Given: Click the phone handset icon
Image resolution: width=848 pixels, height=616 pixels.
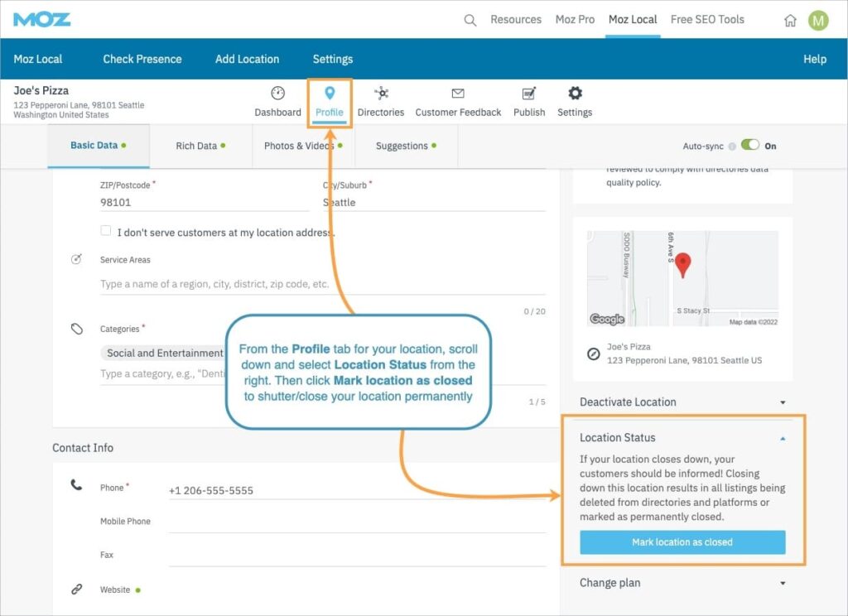Looking at the screenshot, I should (x=76, y=484).
